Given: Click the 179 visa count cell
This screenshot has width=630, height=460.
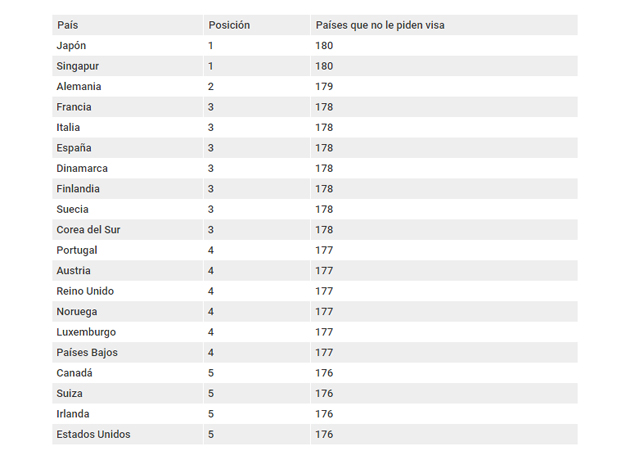Looking at the screenshot, I should coord(324,87).
